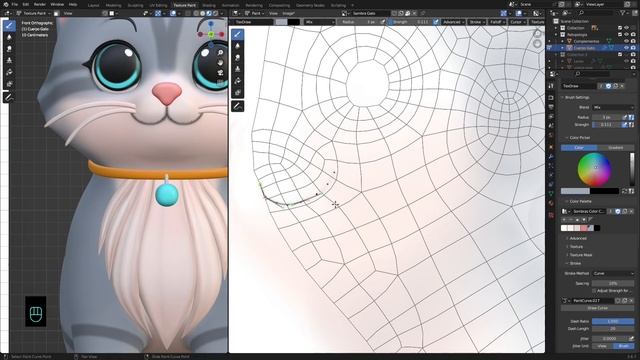Pick a hue on the color wheel
640x360 pixels.
pos(594,169)
